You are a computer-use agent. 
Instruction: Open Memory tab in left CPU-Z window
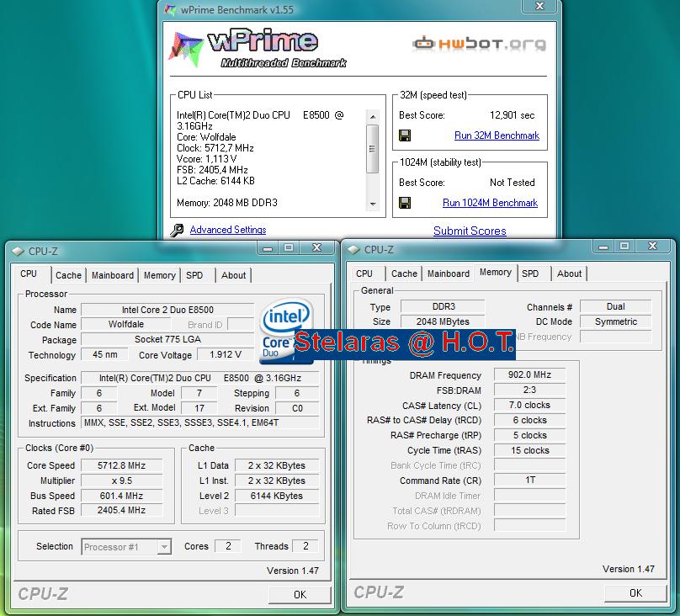(160, 275)
